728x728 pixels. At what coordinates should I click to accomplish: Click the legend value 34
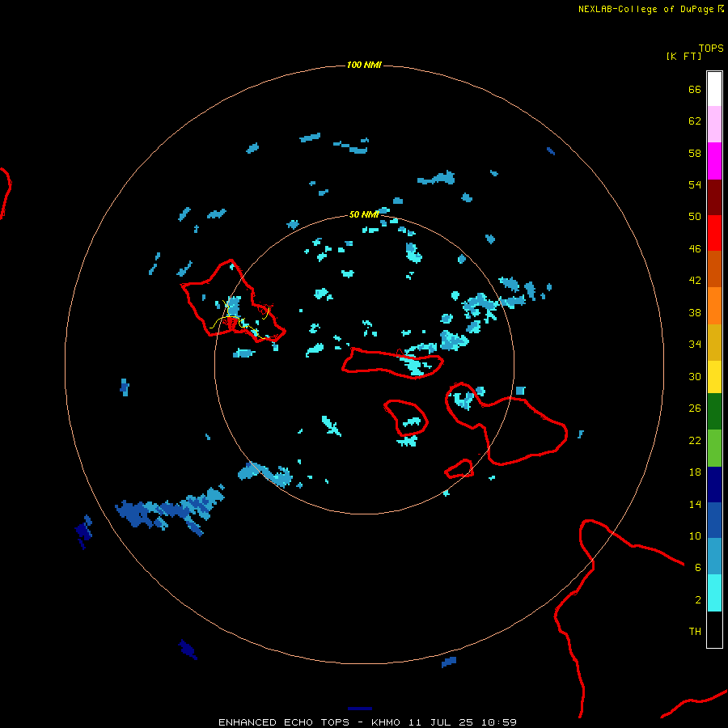pyautogui.click(x=695, y=345)
